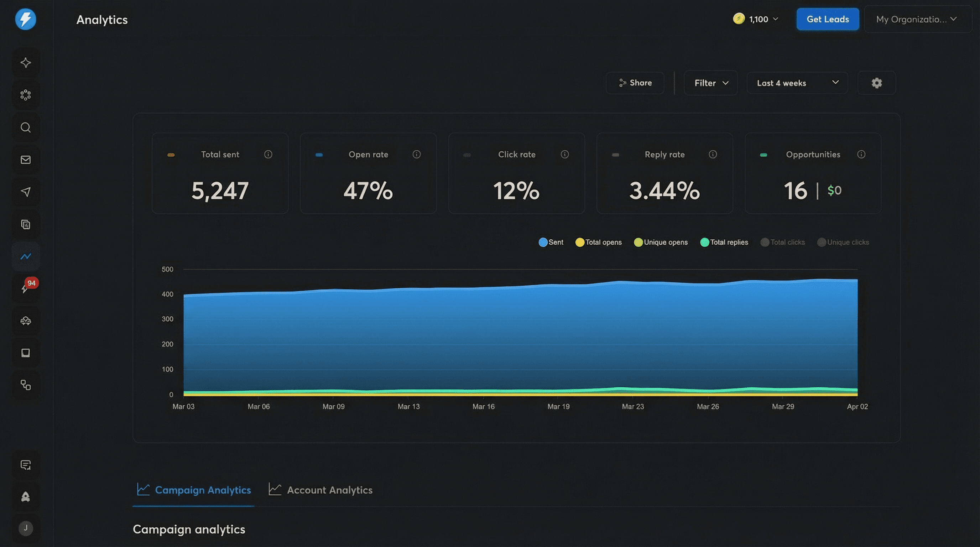Viewport: 980px width, 547px height.
Task: Click the settings gear icon
Action: (x=876, y=83)
